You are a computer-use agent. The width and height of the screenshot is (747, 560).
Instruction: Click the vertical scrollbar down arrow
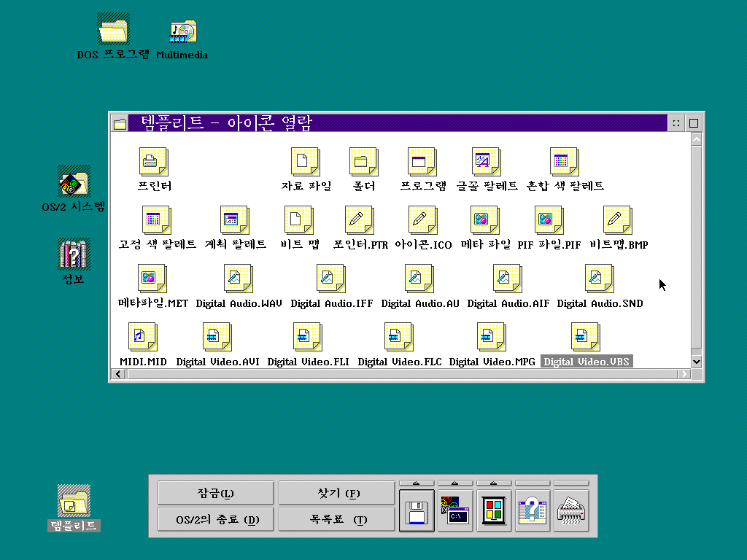pyautogui.click(x=697, y=362)
